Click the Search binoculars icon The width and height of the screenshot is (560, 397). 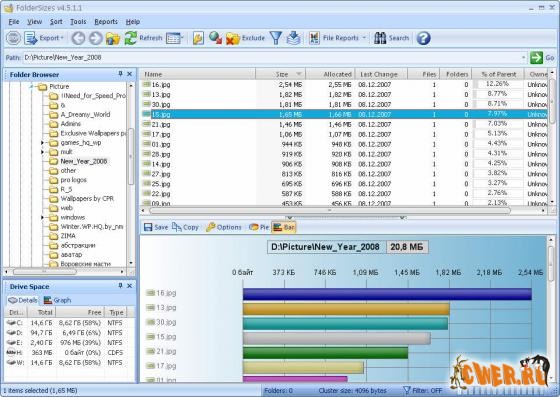(380, 38)
